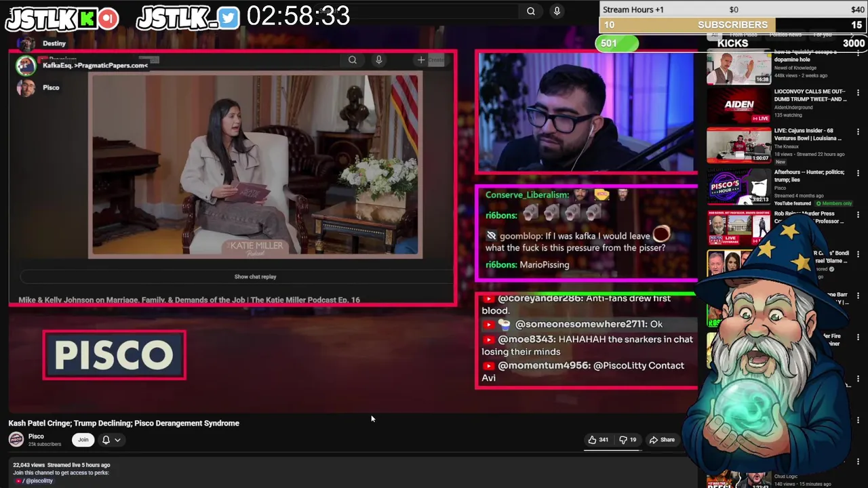Screen dimensions: 868x488
Task: Open more options for the Afterhours Hunter politics video
Action: pyautogui.click(x=858, y=173)
